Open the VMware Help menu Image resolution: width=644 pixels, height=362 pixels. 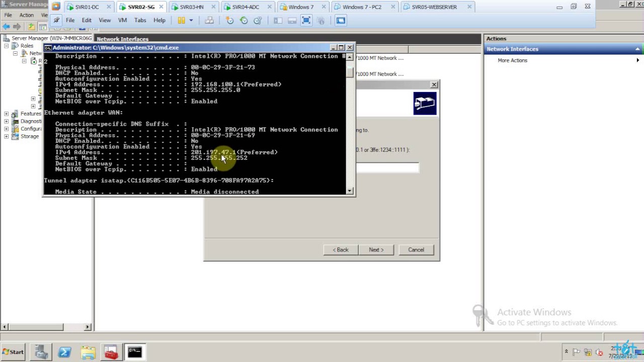(159, 20)
